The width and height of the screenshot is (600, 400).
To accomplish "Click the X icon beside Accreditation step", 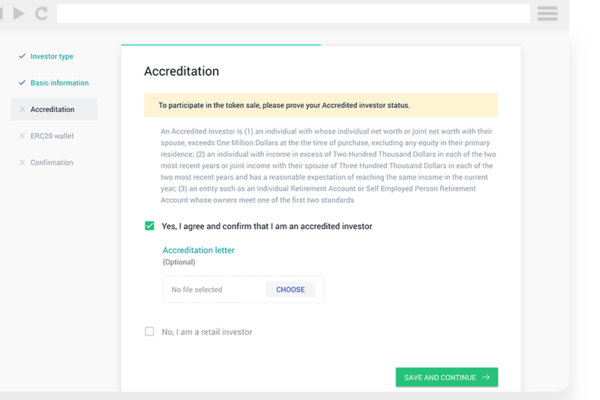I will pyautogui.click(x=22, y=109).
